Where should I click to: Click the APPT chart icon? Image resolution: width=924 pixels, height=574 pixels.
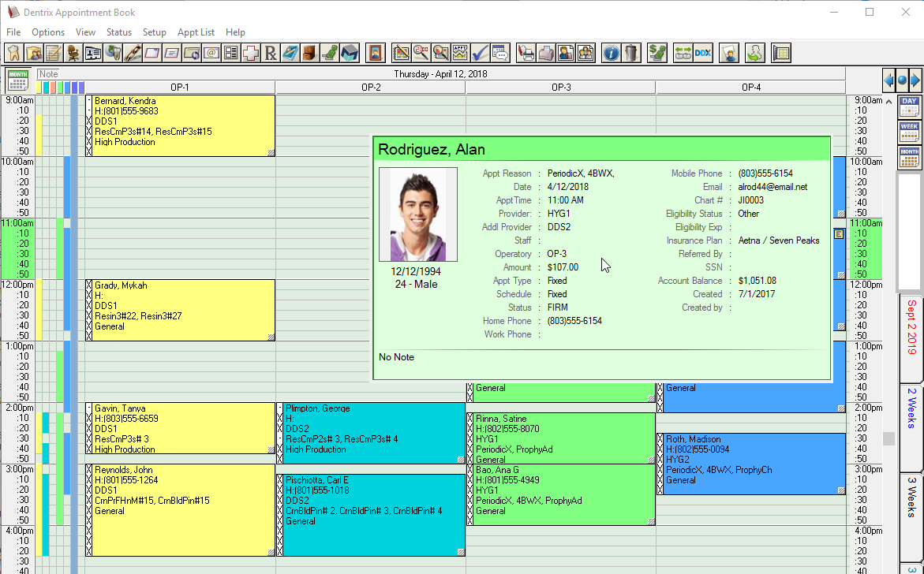[x=460, y=53]
